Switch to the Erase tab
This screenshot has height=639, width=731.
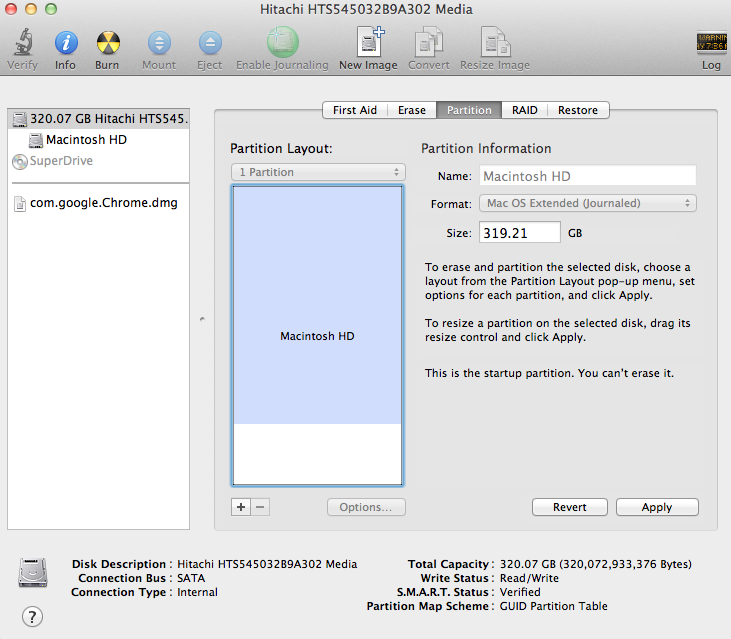point(412,110)
